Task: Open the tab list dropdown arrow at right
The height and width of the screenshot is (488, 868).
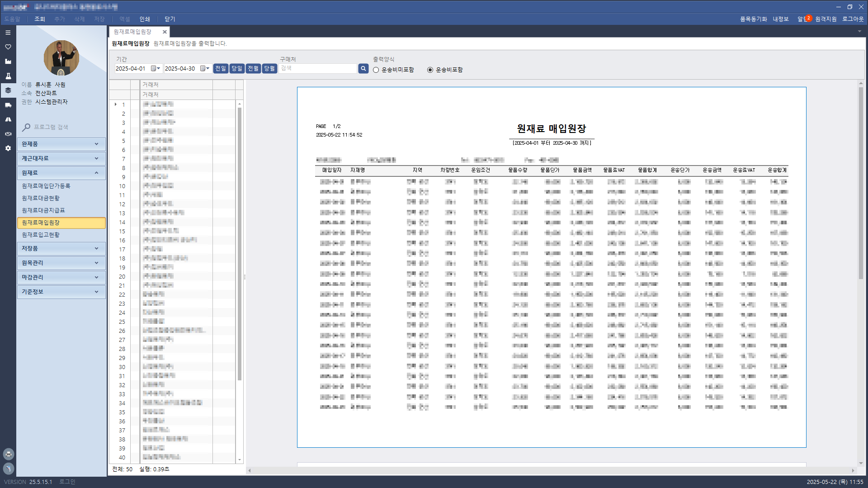Action: (859, 31)
